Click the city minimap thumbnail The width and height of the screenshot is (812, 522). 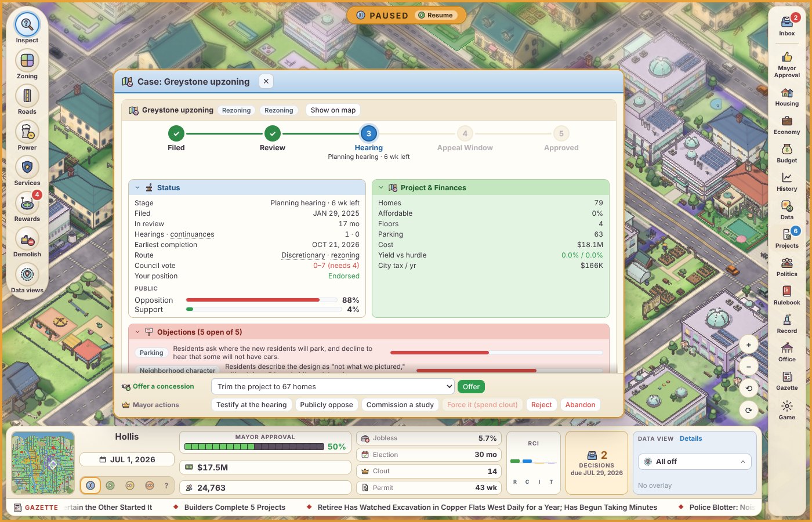43,462
